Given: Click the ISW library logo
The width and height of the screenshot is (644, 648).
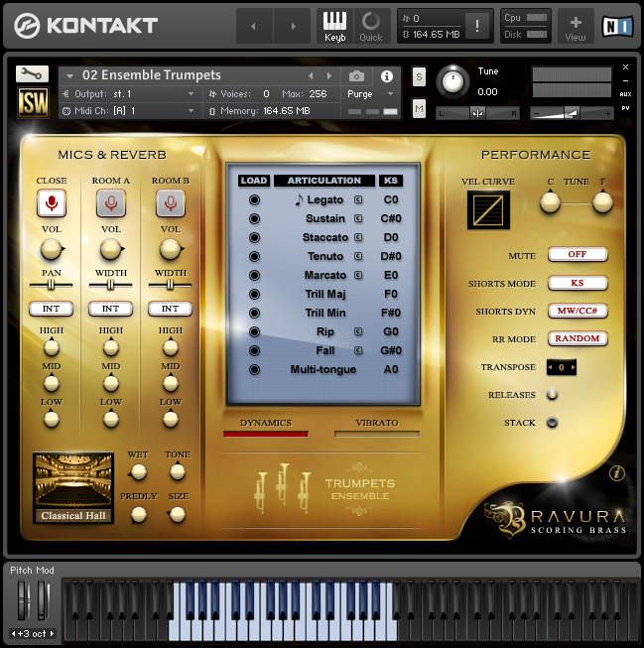Looking at the screenshot, I should [33, 102].
